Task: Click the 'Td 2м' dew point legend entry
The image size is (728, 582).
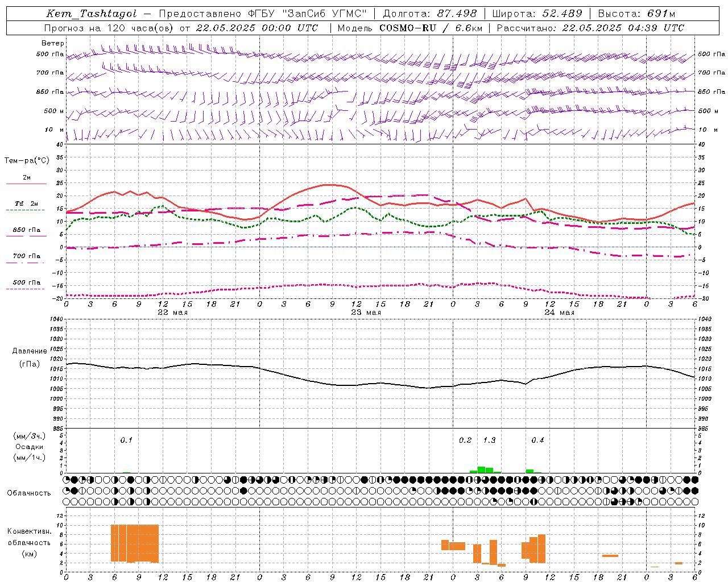Action: [27, 203]
